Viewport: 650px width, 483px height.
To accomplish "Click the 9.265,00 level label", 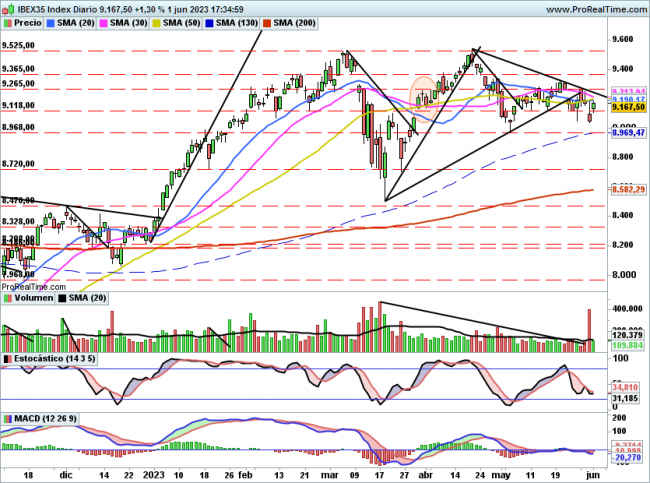I will click(x=18, y=84).
